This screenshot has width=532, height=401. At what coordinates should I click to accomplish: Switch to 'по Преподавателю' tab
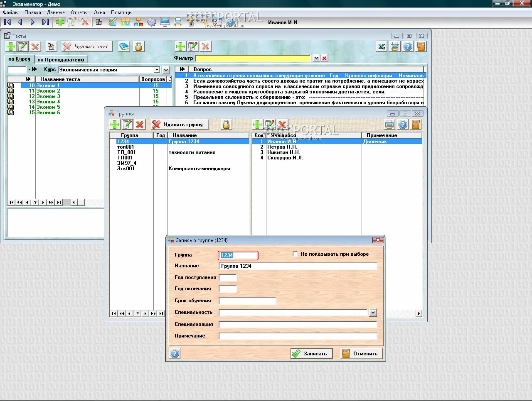[61, 60]
